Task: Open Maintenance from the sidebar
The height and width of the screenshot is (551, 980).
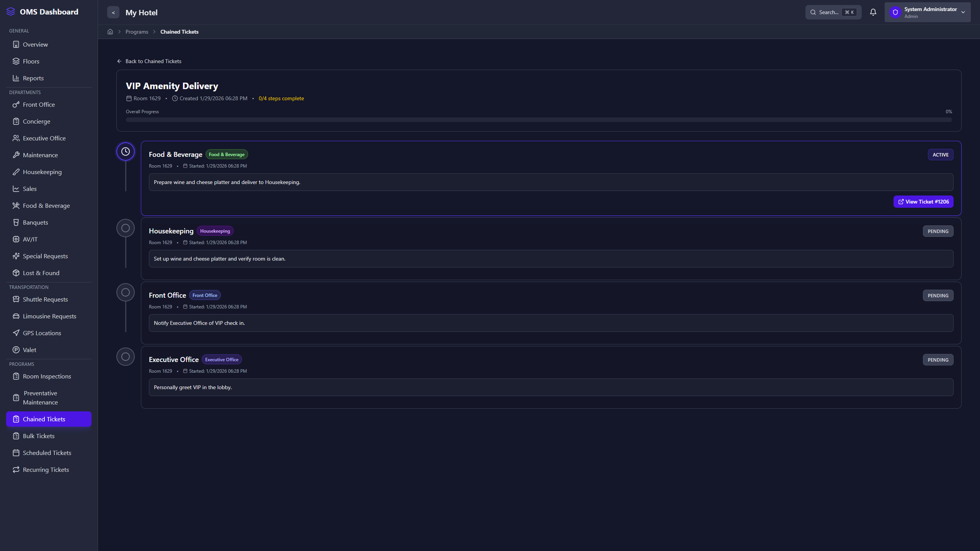Action: 40,155
